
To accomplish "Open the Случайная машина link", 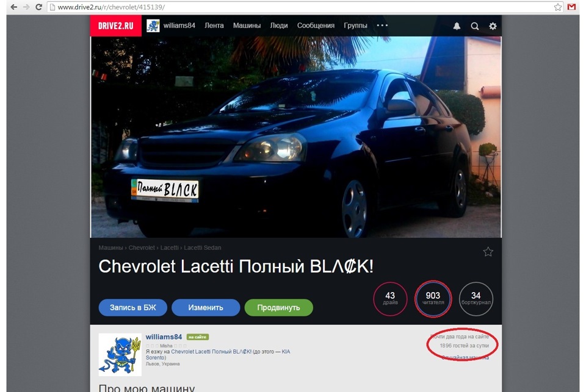I will point(465,358).
